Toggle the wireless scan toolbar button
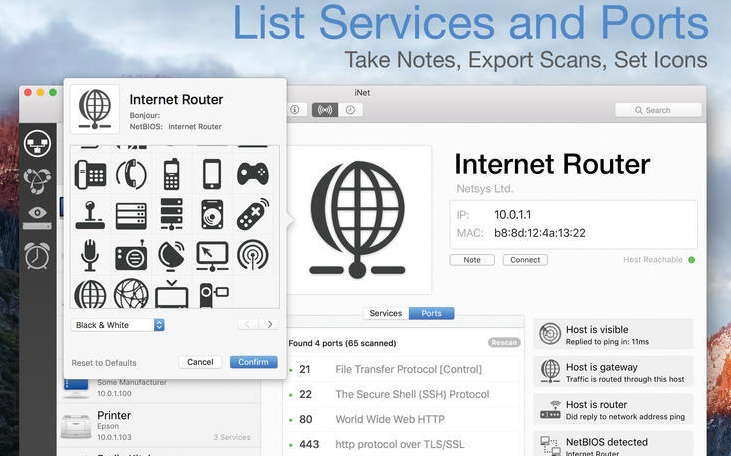731x456 pixels. [x=324, y=110]
